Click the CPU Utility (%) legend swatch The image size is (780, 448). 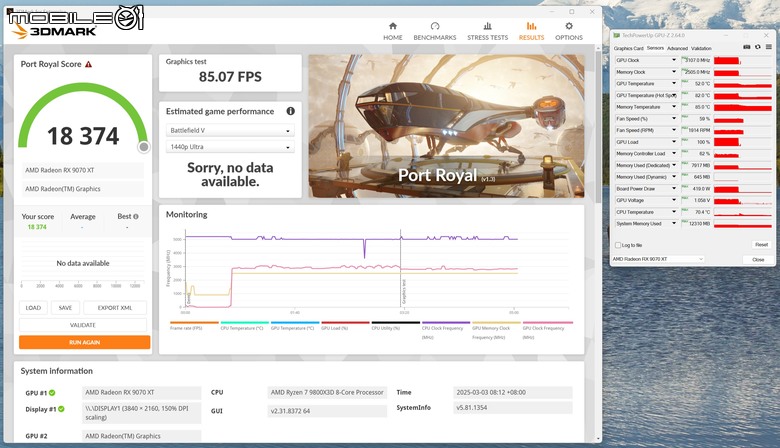(x=395, y=323)
